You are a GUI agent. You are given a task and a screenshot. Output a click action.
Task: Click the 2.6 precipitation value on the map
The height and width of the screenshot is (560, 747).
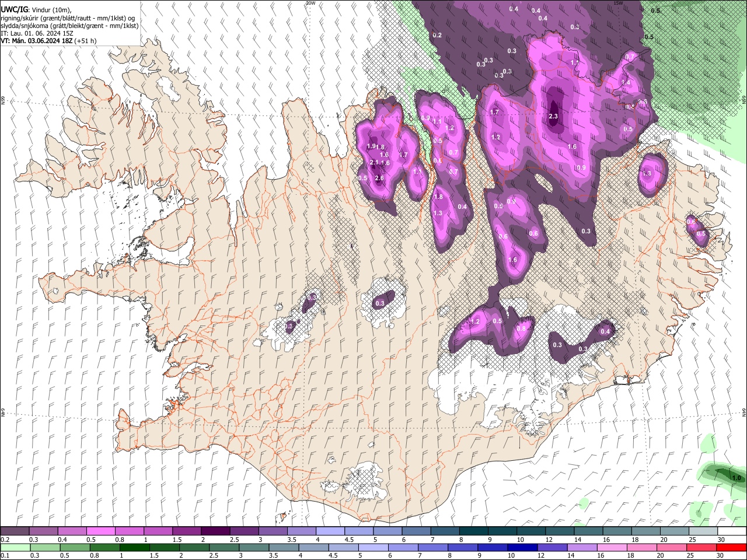coord(379,178)
